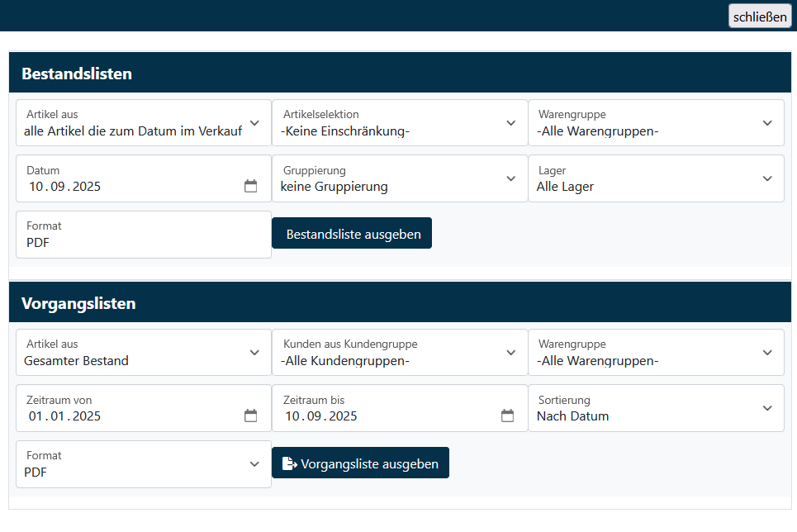Expand the Gruppierung dropdown
The image size is (797, 532).
pos(400,178)
